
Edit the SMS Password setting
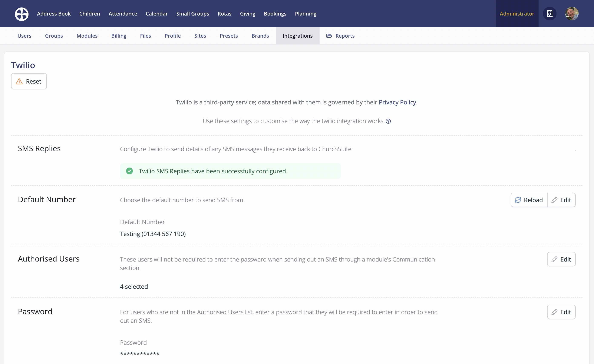(561, 312)
